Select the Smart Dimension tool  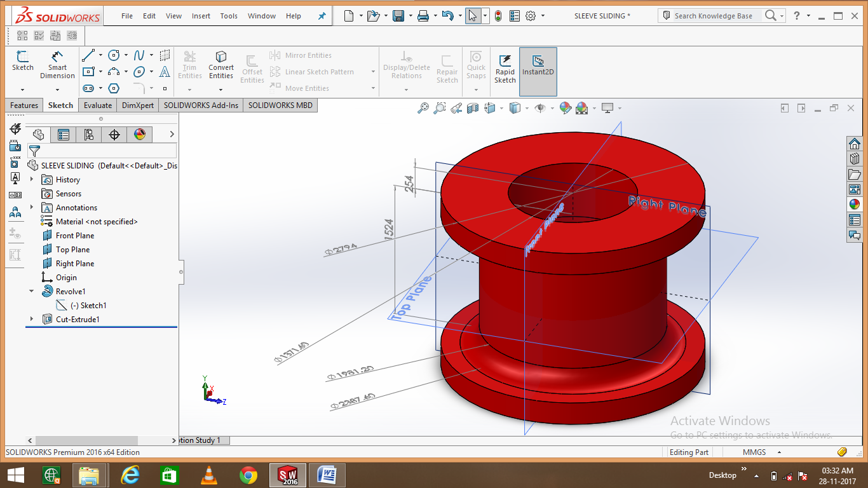point(57,65)
